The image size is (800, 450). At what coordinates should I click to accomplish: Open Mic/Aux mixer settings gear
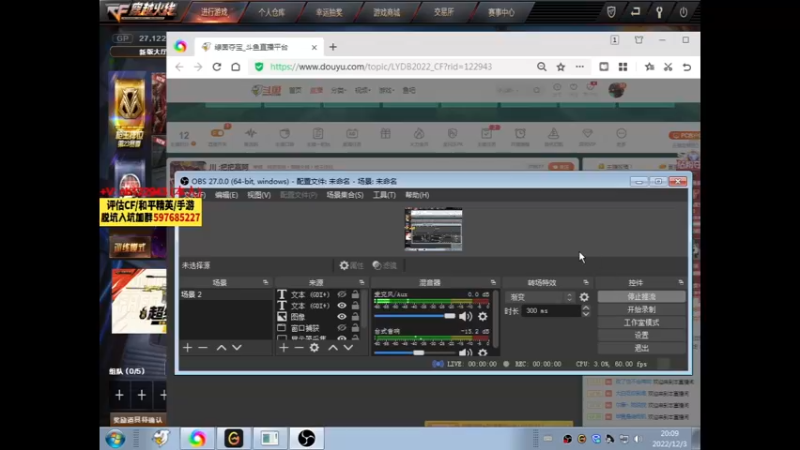click(x=483, y=316)
